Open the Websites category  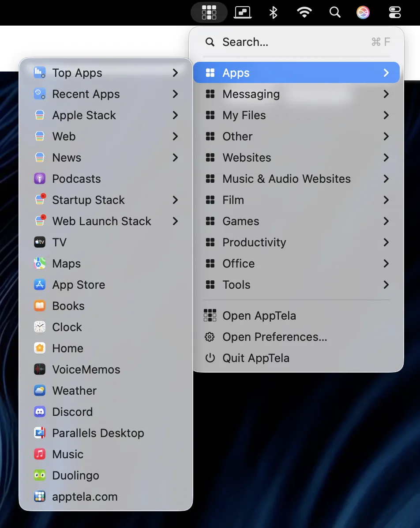296,158
